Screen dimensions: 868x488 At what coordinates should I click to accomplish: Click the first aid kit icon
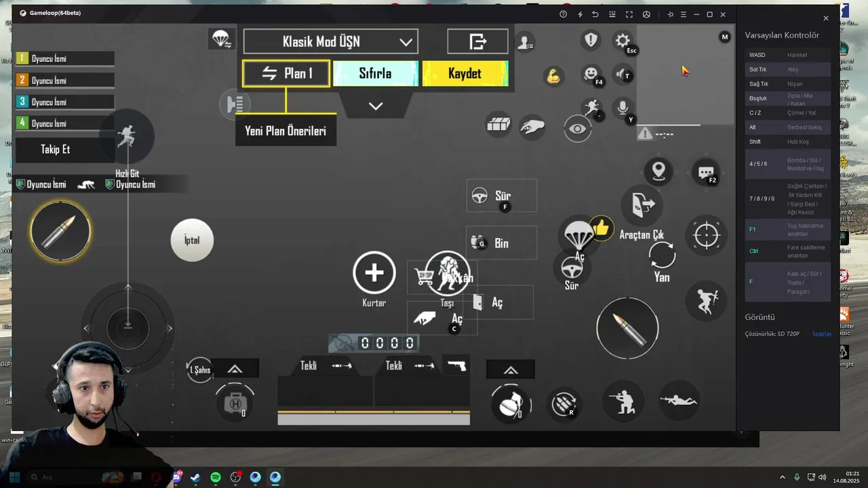pyautogui.click(x=235, y=403)
